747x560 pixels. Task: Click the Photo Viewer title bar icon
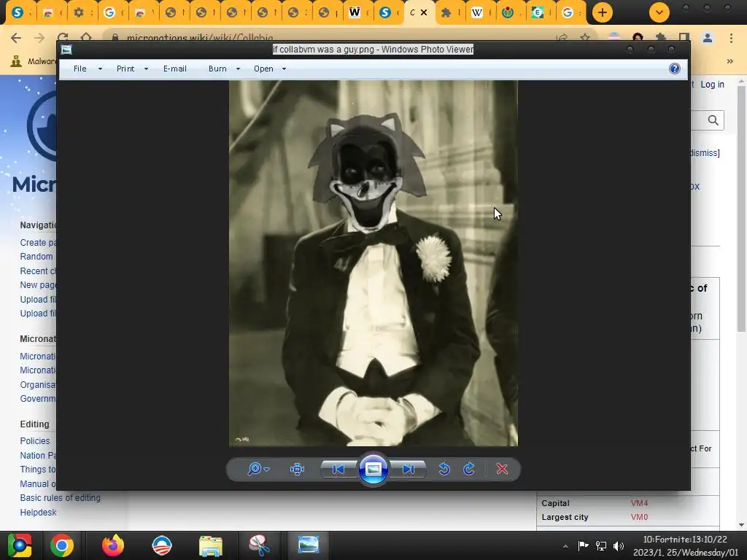(66, 49)
